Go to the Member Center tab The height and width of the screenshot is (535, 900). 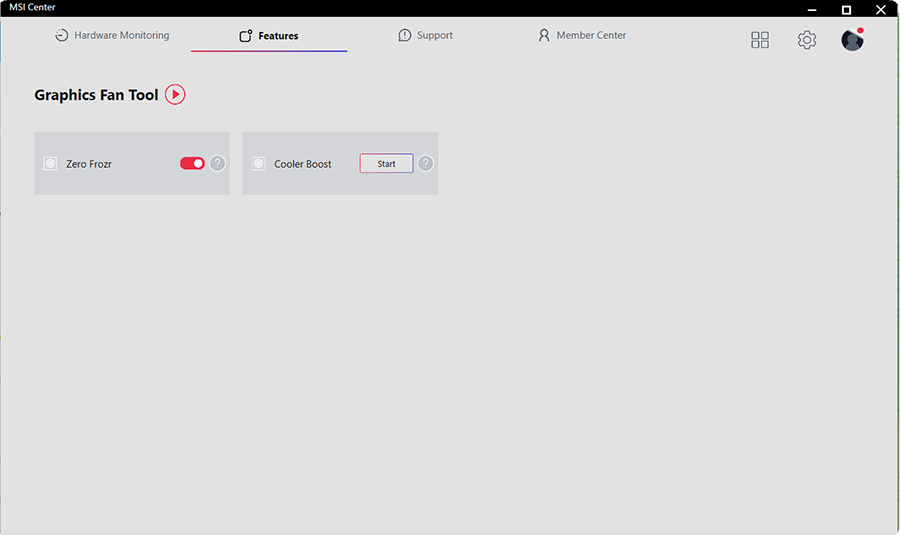582,36
